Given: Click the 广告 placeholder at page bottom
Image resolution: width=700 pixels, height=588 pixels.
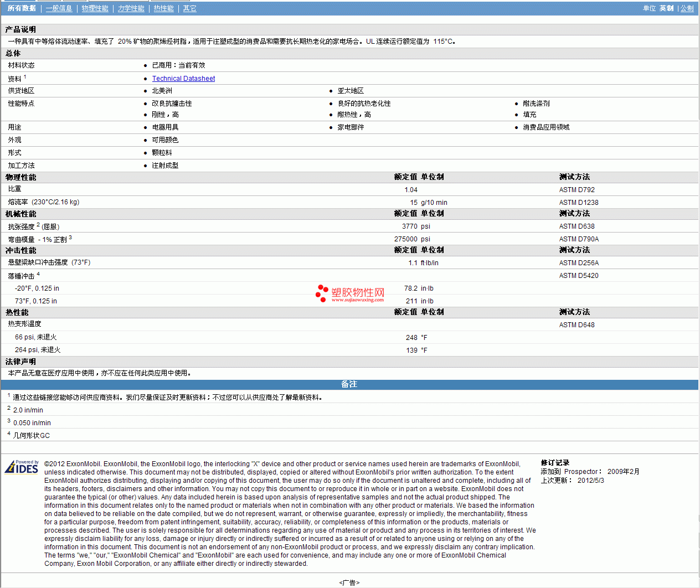Looking at the screenshot, I should pyautogui.click(x=349, y=582).
